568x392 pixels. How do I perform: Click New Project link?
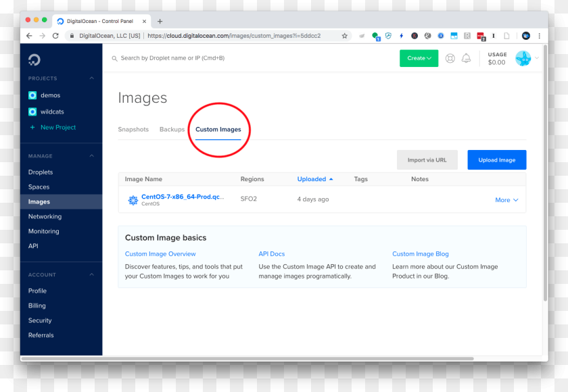58,128
